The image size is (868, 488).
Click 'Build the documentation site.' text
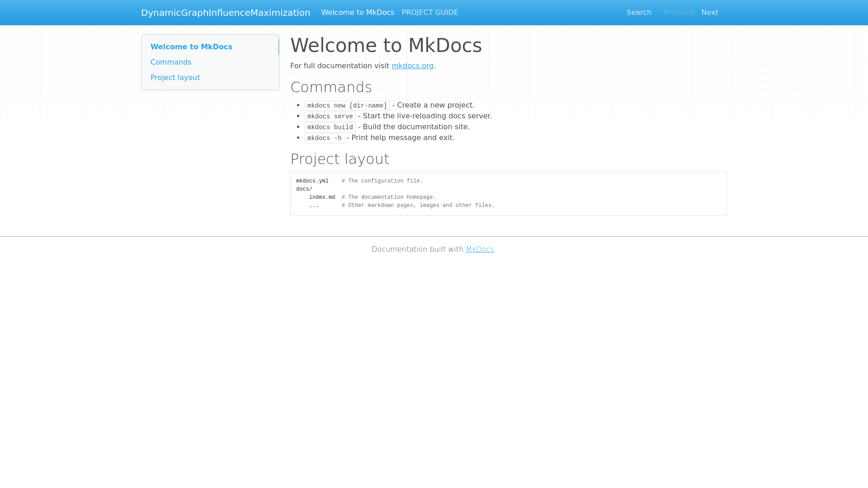coord(416,127)
